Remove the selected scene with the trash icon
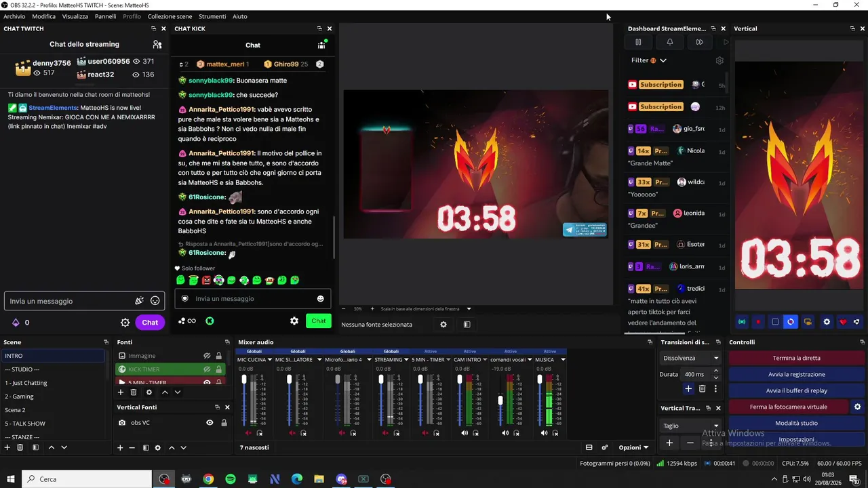 point(20,447)
